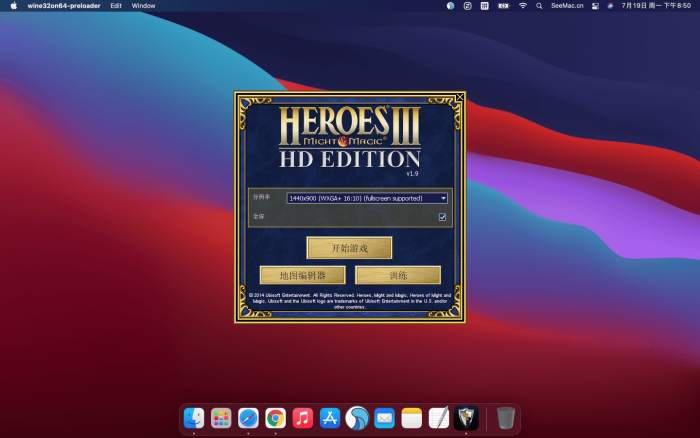Close the Heroes III launcher window
The width and height of the screenshot is (700, 438).
tap(459, 98)
